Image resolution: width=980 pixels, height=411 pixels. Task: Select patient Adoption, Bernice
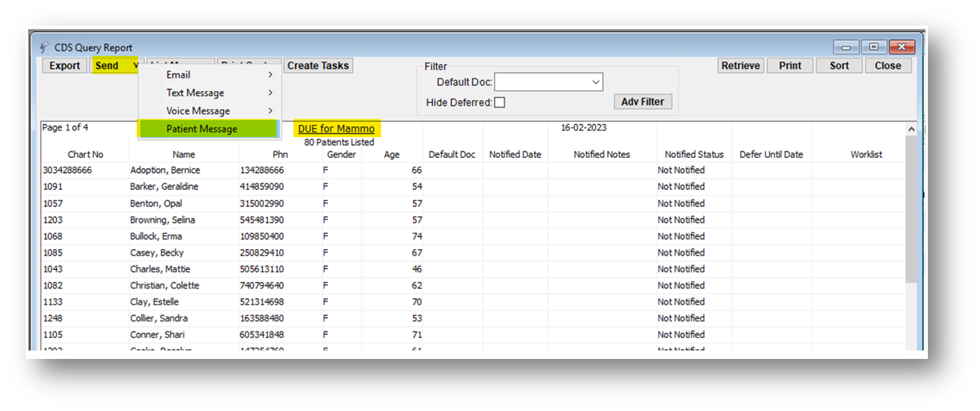(165, 170)
